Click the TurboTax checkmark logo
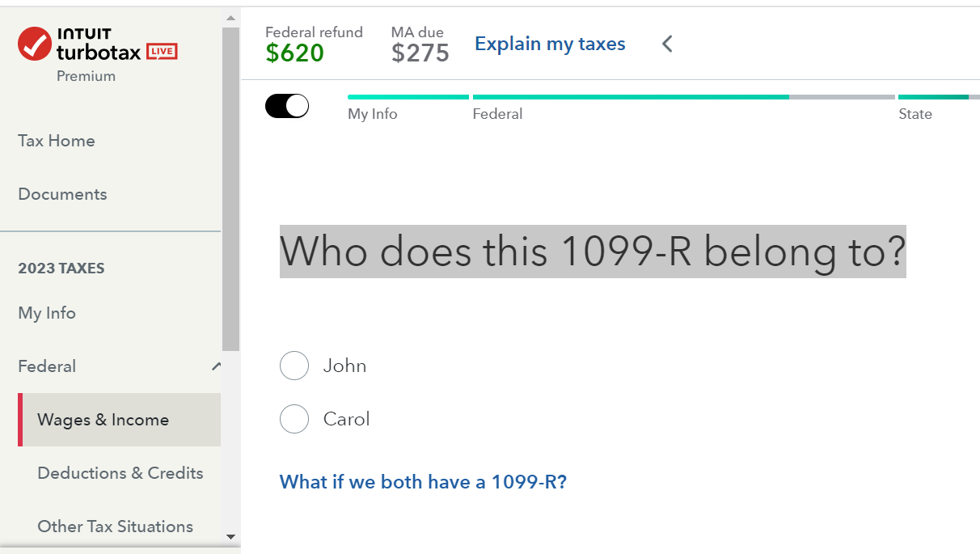 click(x=35, y=44)
